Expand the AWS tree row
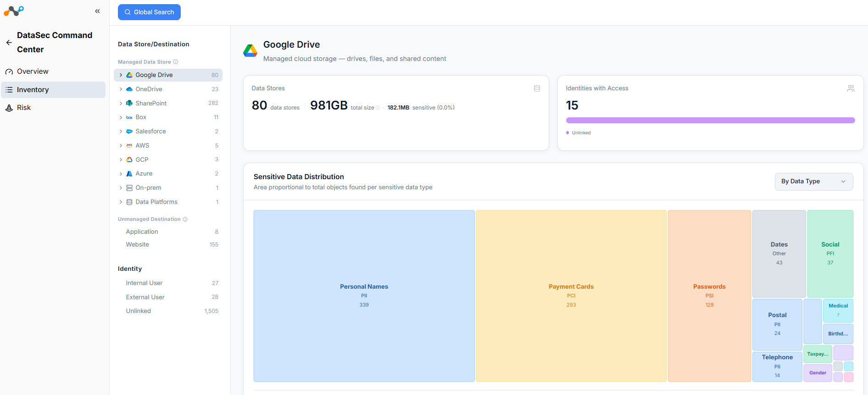Screen dimensions: 868x395 tap(121, 145)
